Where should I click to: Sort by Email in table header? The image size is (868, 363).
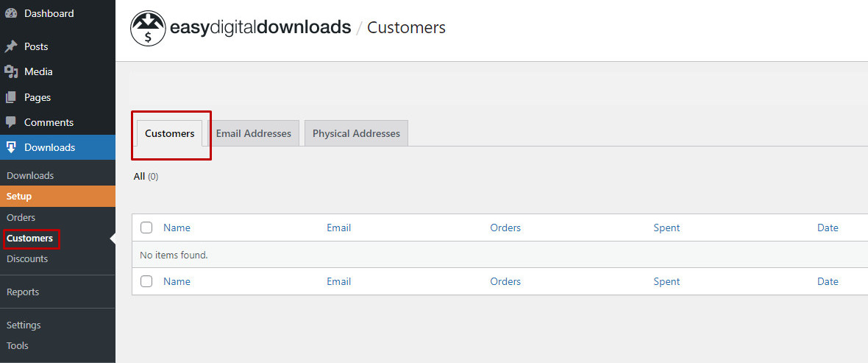pos(339,228)
